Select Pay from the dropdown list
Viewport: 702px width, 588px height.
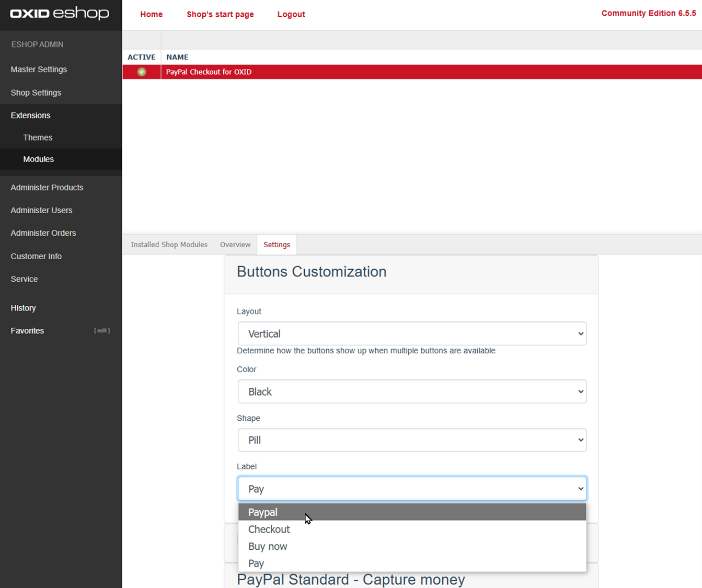(x=256, y=563)
